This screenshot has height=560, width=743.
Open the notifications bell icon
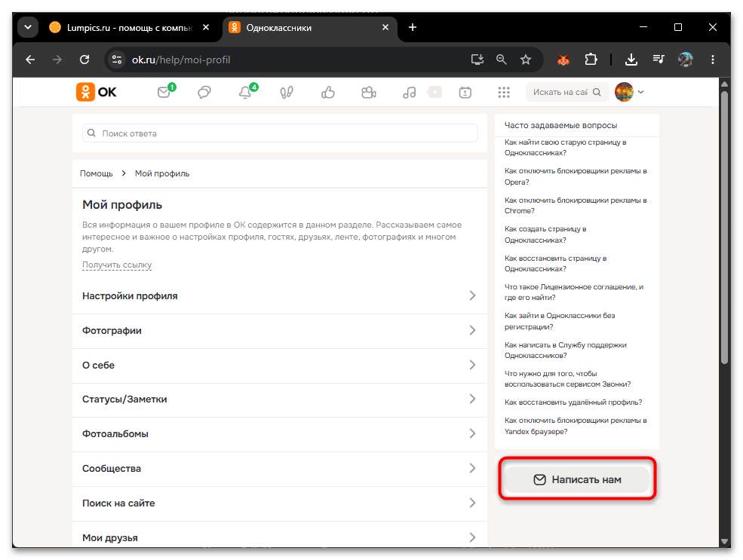[245, 92]
